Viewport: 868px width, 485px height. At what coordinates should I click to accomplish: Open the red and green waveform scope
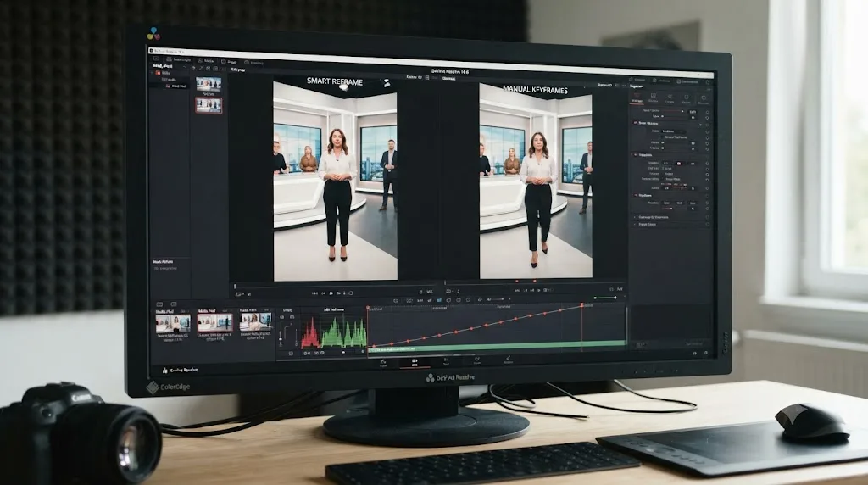(x=333, y=332)
